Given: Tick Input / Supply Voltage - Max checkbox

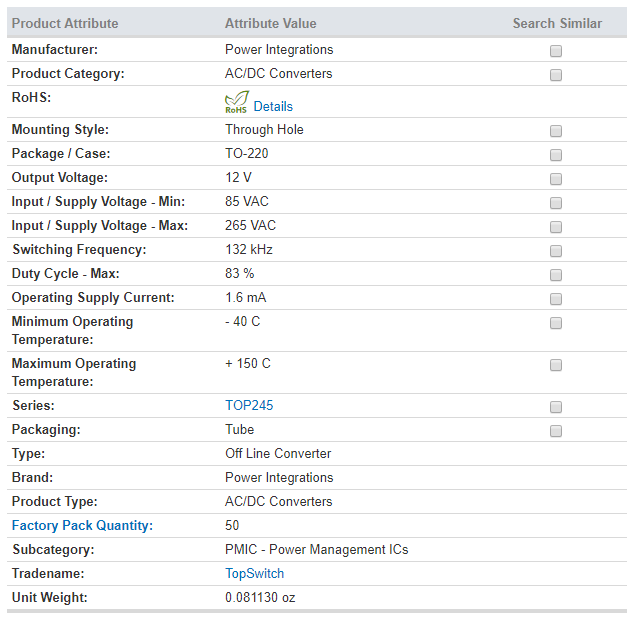Looking at the screenshot, I should click(556, 226).
